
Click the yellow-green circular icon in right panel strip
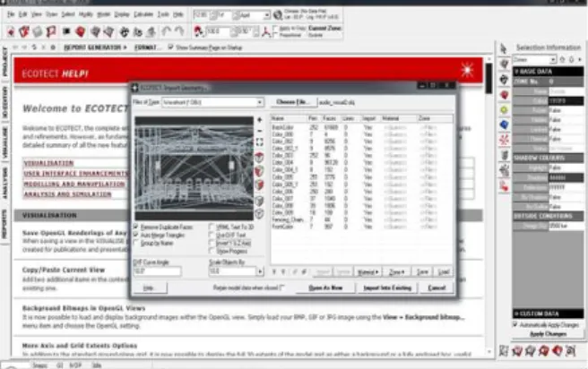pos(504,110)
